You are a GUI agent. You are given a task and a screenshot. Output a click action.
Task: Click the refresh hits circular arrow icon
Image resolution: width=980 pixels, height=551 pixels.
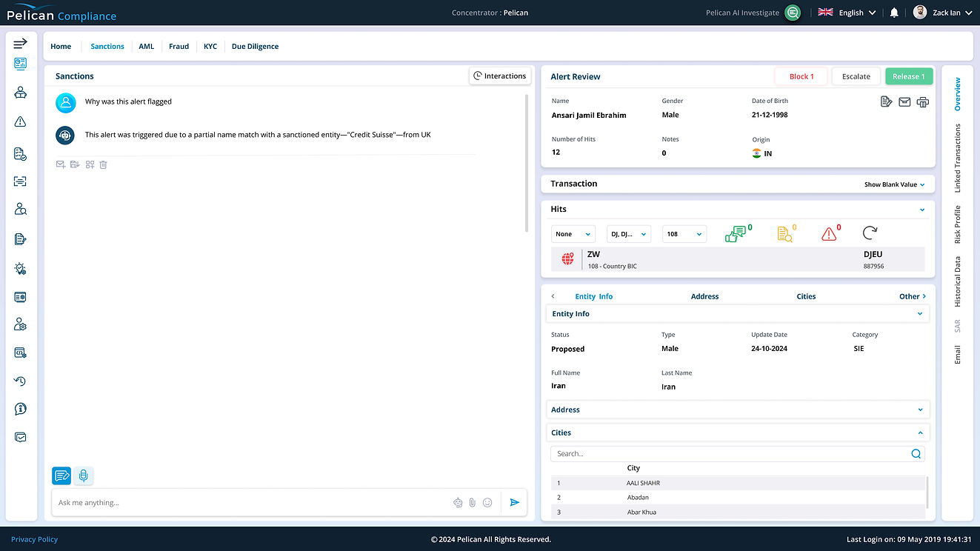870,233
